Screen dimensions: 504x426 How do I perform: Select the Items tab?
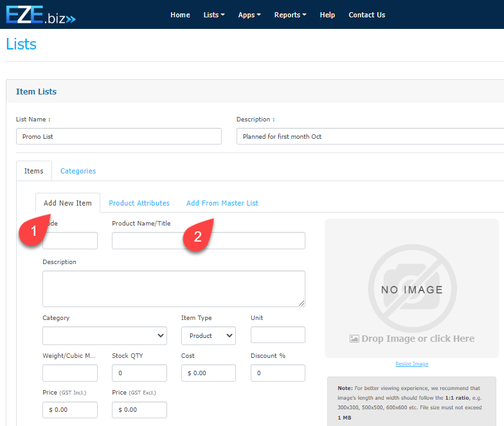click(x=33, y=171)
